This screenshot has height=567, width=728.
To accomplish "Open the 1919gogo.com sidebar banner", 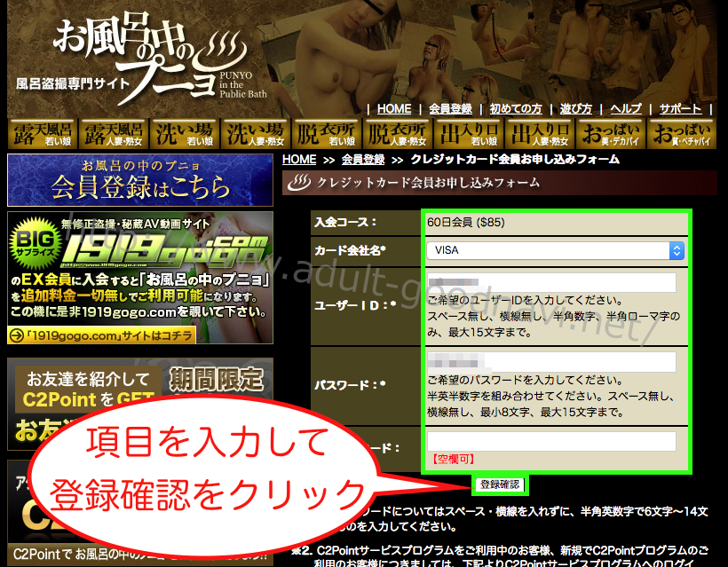I will click(140, 266).
